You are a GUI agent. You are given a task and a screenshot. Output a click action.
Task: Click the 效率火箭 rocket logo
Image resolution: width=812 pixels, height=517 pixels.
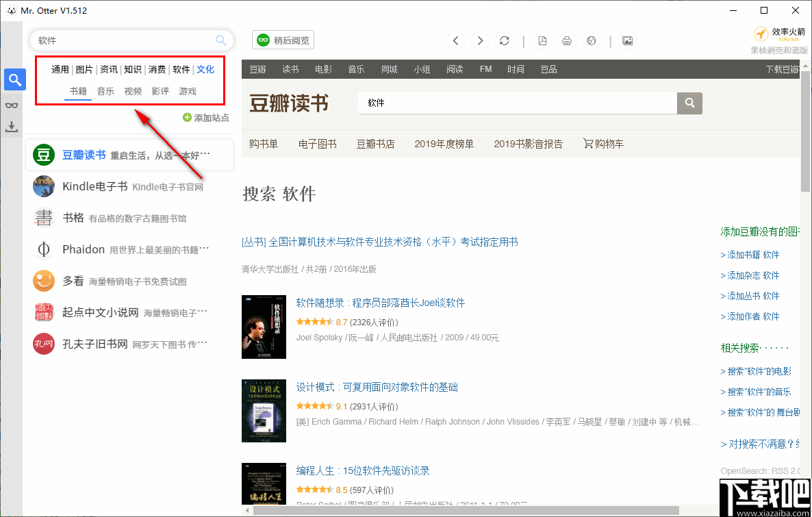tap(760, 34)
